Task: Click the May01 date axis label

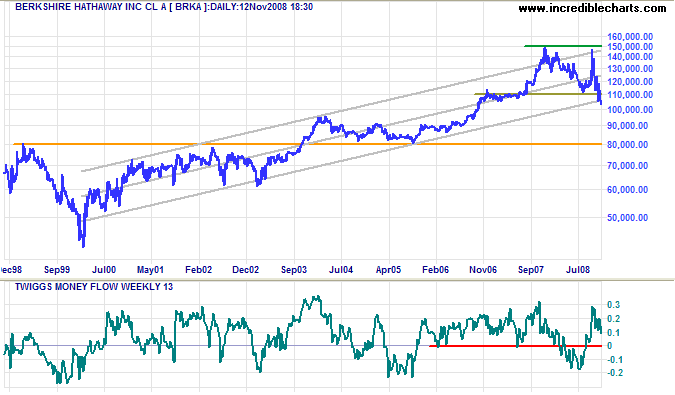Action: click(x=150, y=270)
